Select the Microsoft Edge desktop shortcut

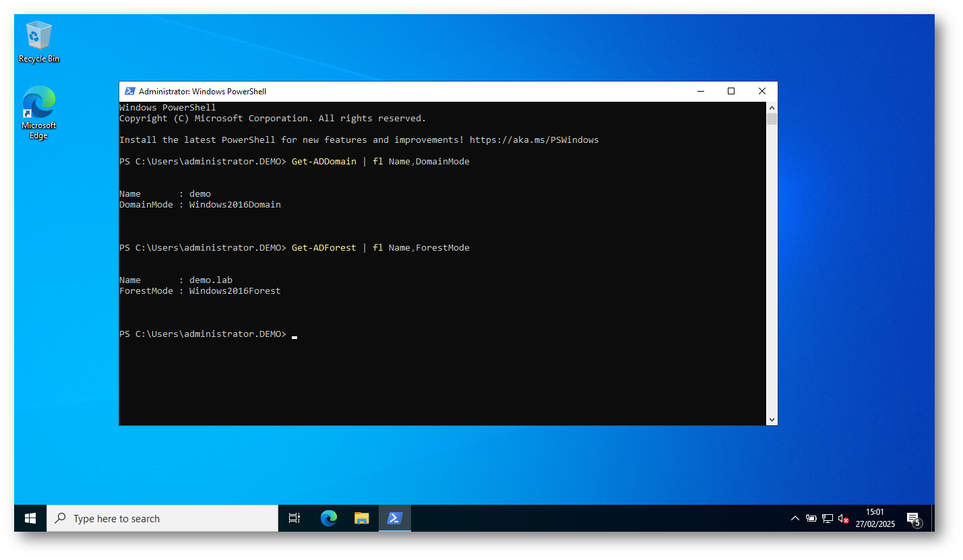(x=38, y=113)
